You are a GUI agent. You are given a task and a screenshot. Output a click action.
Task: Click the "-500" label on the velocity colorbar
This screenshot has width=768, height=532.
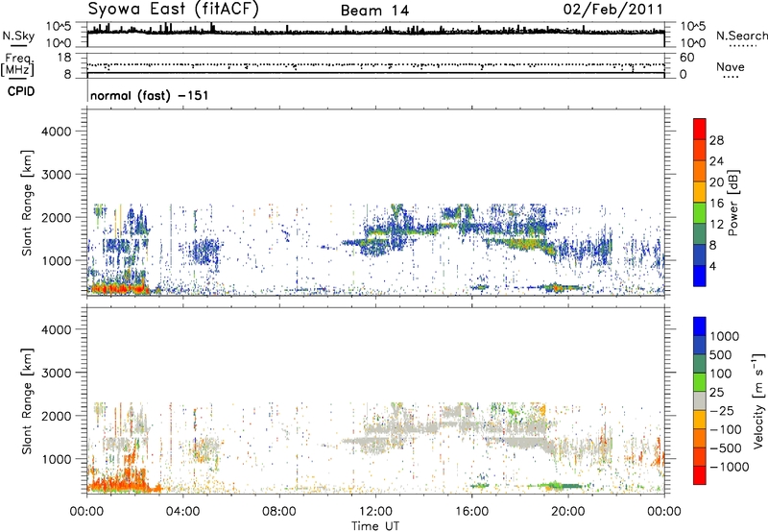tap(726, 448)
